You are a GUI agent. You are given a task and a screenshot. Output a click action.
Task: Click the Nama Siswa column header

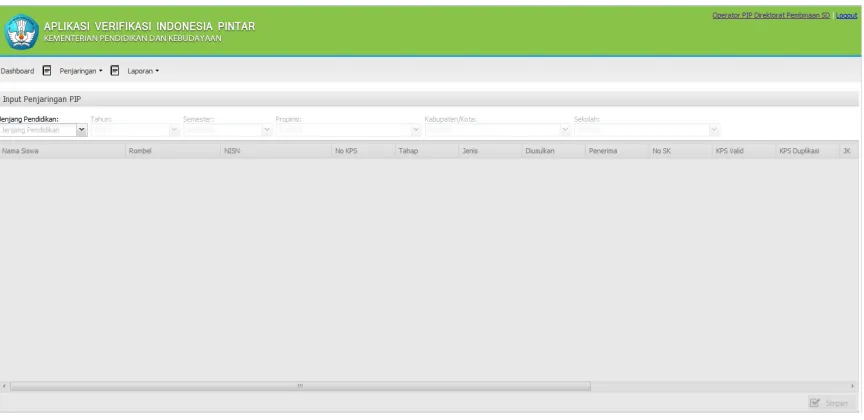point(62,151)
